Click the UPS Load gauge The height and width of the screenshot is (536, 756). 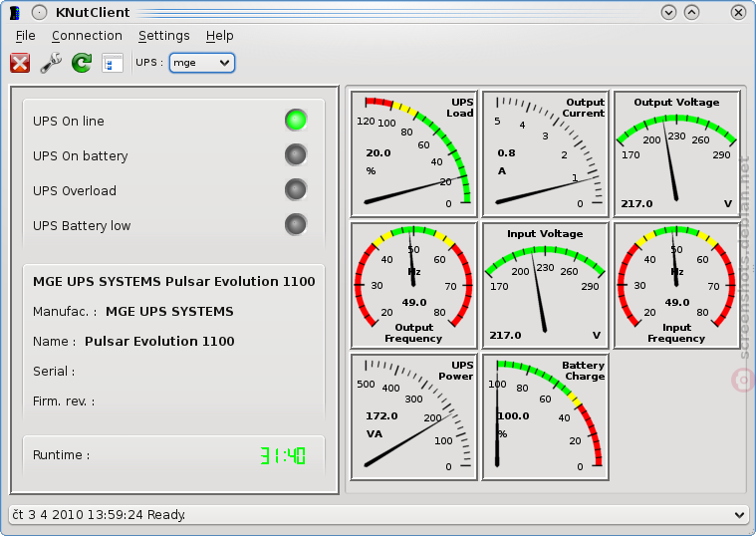tap(413, 153)
